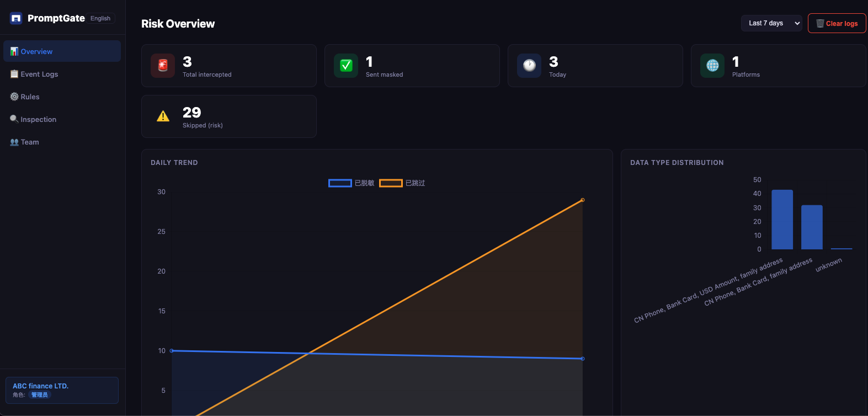Click the Event Logs clipboard icon
This screenshot has height=416, width=868.
tap(14, 74)
